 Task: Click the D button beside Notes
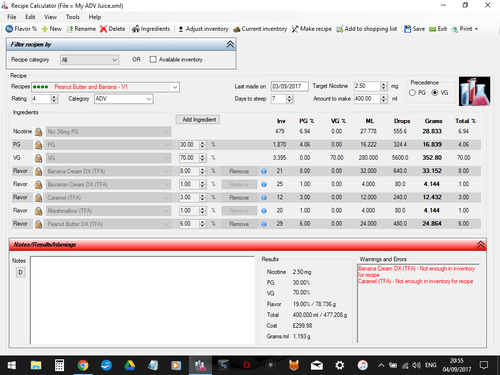pyautogui.click(x=20, y=272)
